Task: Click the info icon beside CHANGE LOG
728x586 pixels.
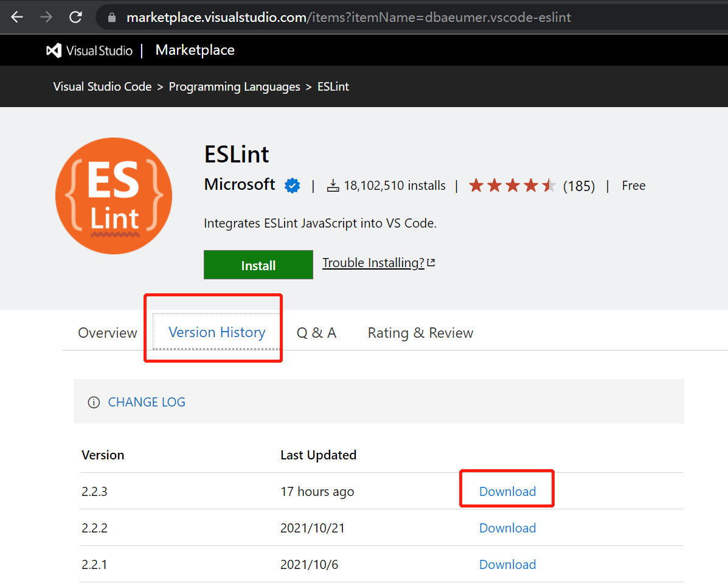Action: coord(93,402)
